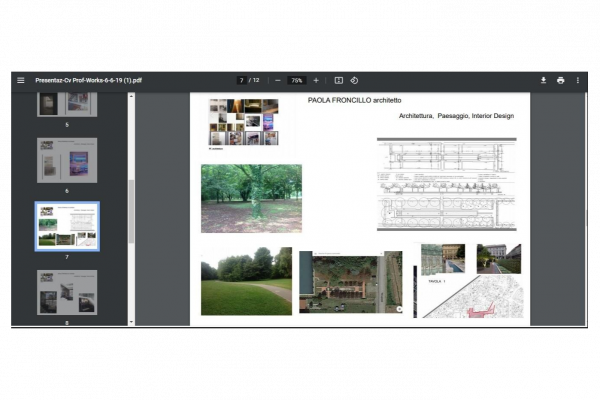Print the PDF document

point(560,80)
